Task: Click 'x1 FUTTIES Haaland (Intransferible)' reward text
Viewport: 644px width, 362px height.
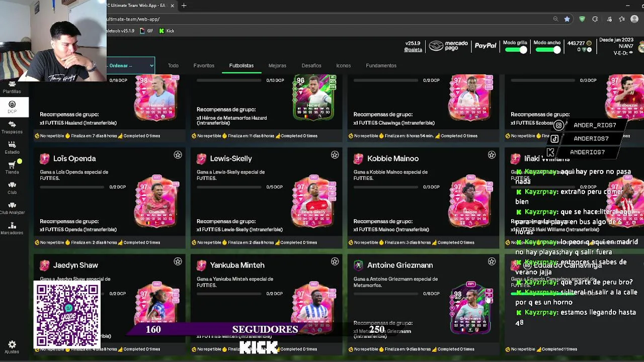Action: 78,123
